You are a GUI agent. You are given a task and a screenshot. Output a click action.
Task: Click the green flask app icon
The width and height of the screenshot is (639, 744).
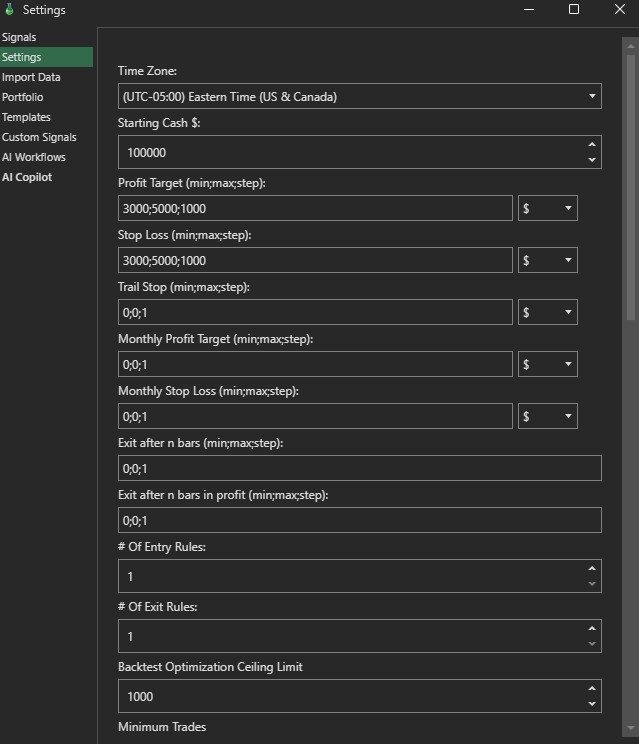click(9, 9)
